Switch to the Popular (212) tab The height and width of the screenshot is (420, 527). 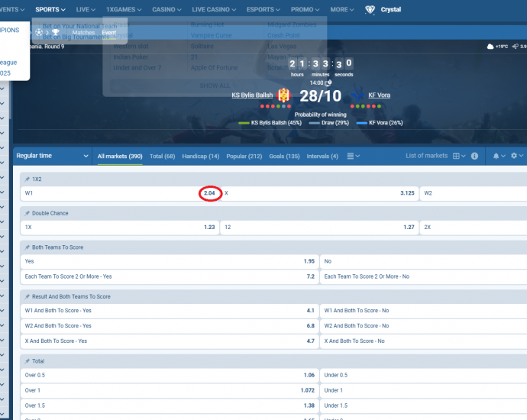(244, 157)
